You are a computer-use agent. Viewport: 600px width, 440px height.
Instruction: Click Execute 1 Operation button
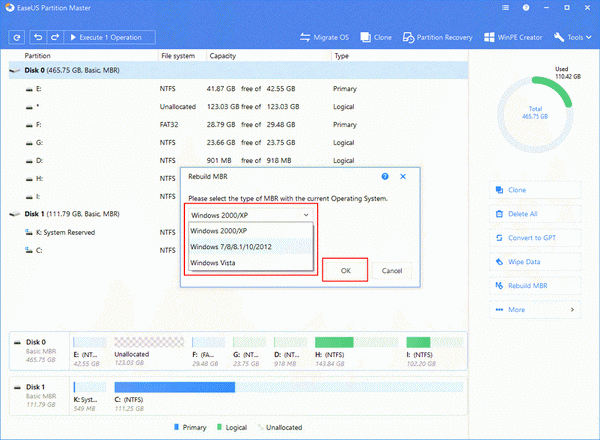point(109,37)
